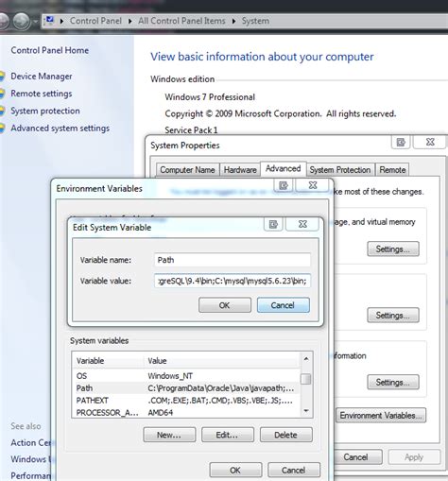Switch to the Computer Name tab
The width and height of the screenshot is (448, 481).
point(187,170)
